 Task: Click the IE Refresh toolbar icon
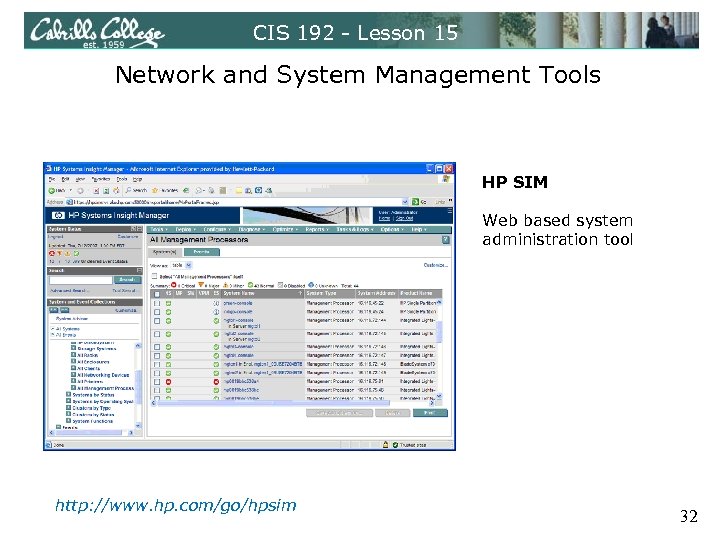(x=106, y=190)
